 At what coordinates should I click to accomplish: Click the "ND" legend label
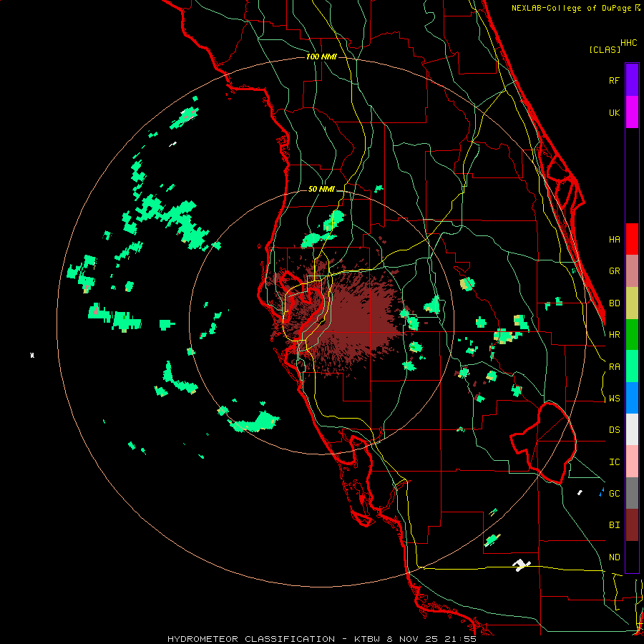[614, 557]
